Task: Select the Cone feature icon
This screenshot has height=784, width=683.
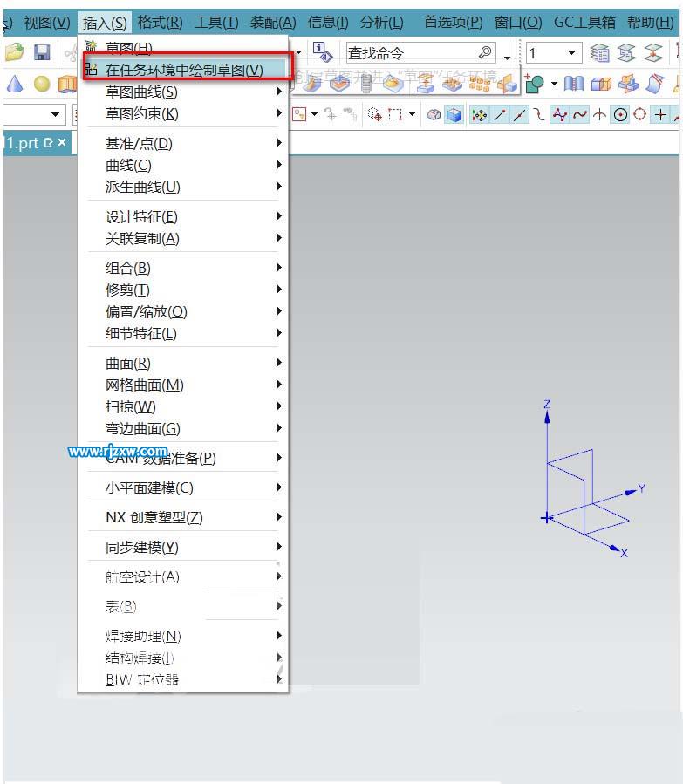Action: pos(15,84)
